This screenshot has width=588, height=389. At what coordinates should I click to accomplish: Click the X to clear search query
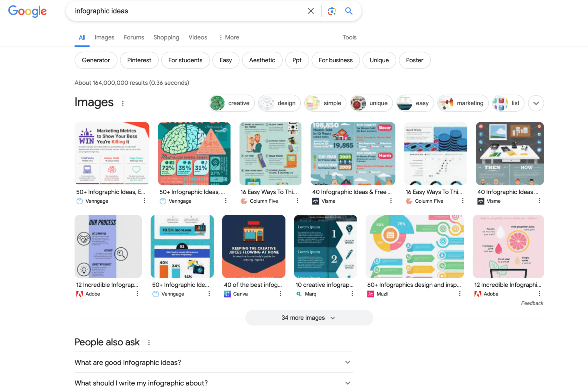click(311, 11)
